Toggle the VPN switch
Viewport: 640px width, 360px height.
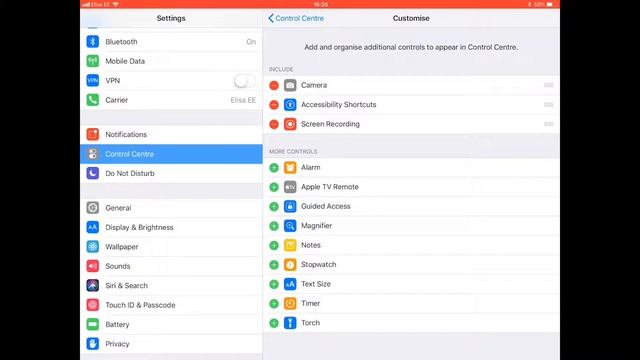tap(244, 81)
